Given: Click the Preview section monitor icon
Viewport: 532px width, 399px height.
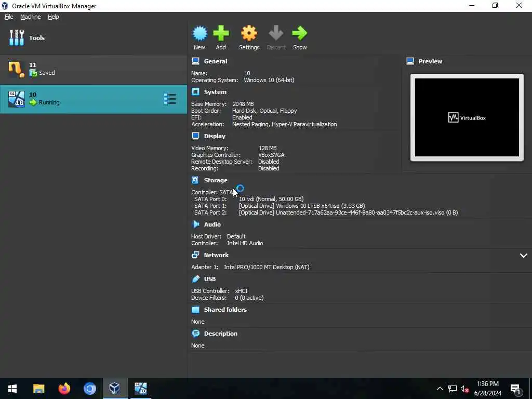Looking at the screenshot, I should pos(410,61).
